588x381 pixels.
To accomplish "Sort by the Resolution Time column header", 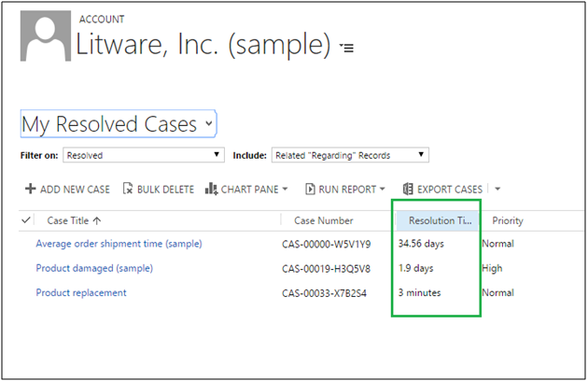I will (x=437, y=220).
